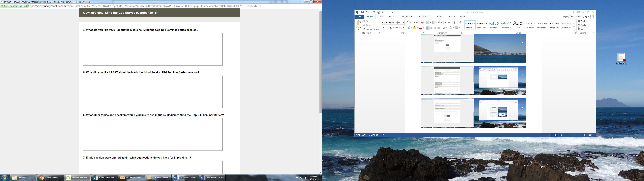Switch to the INSERT ribbon tab
The width and height of the screenshot is (644, 181).
click(381, 17)
